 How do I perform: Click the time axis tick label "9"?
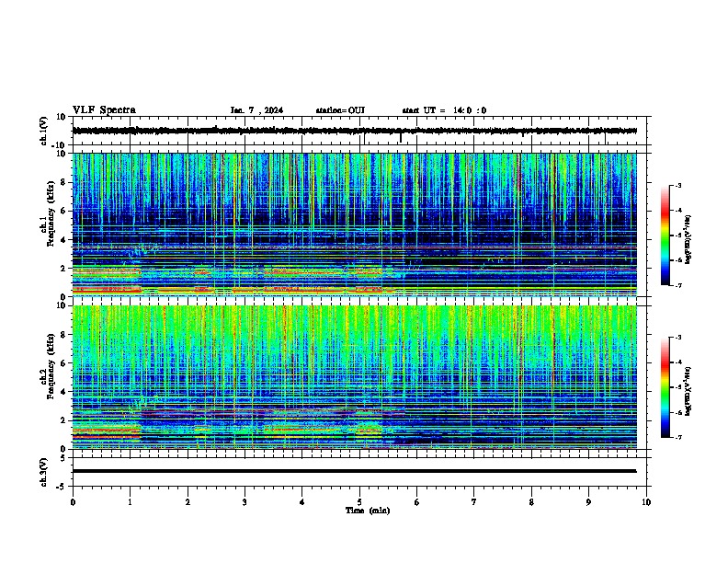588,502
